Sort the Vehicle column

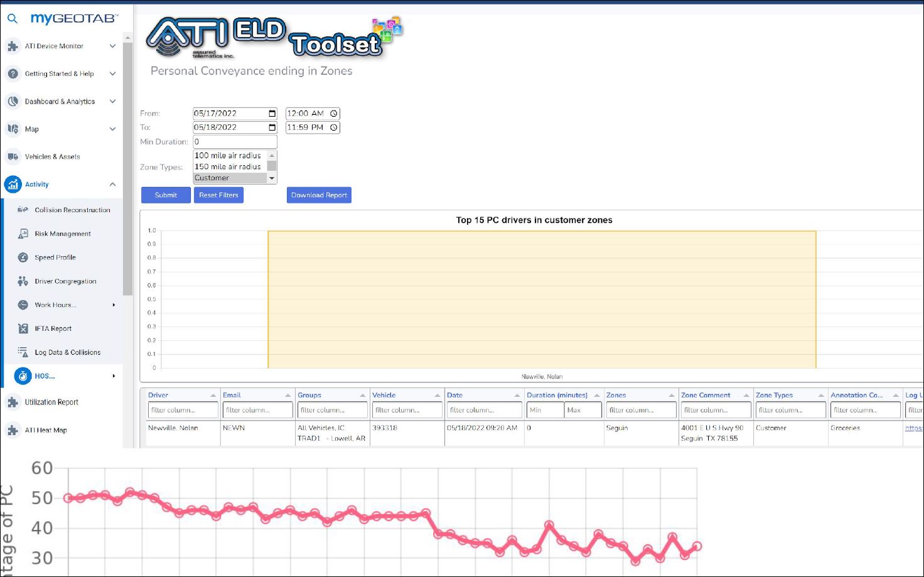tap(437, 396)
